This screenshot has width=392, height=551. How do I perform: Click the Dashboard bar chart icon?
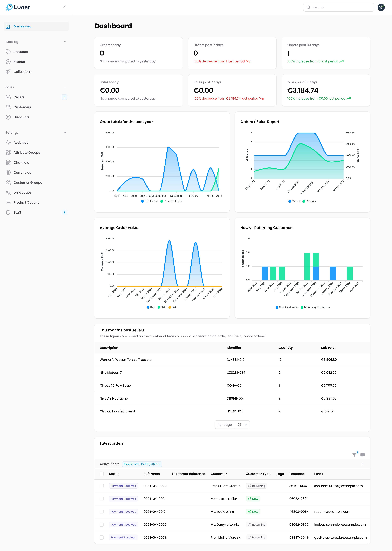[x=8, y=26]
